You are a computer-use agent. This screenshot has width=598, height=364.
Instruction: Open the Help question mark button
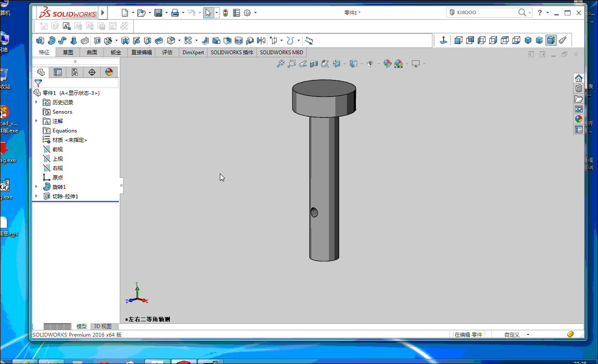click(x=540, y=13)
